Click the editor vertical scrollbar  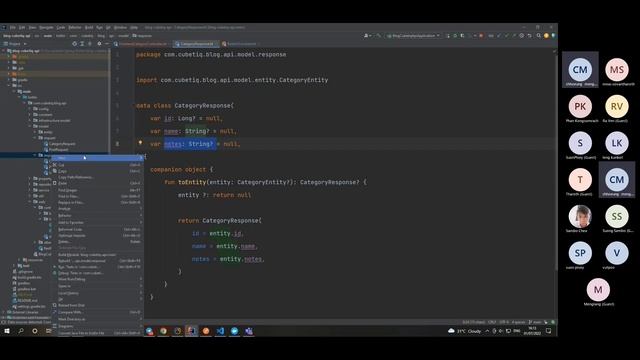pyautogui.click(x=555, y=163)
